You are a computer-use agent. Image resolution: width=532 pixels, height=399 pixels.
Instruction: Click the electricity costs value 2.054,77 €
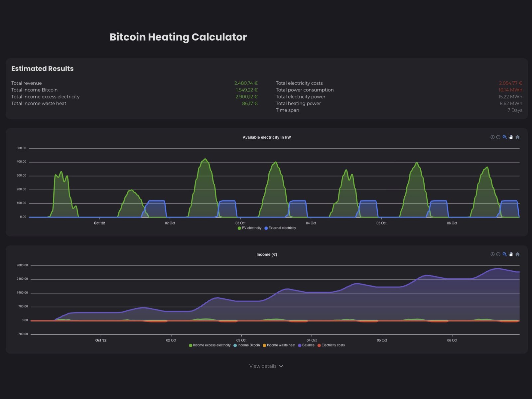tap(510, 83)
